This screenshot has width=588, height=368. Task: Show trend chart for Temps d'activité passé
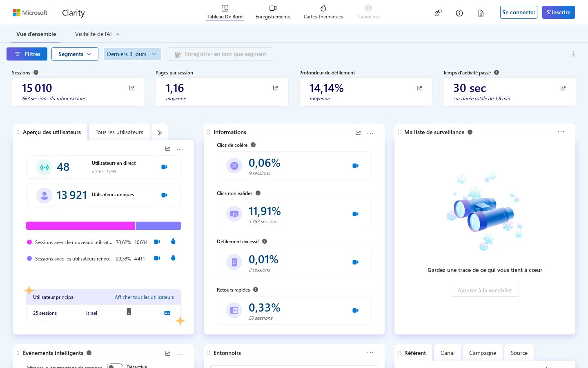tap(563, 88)
